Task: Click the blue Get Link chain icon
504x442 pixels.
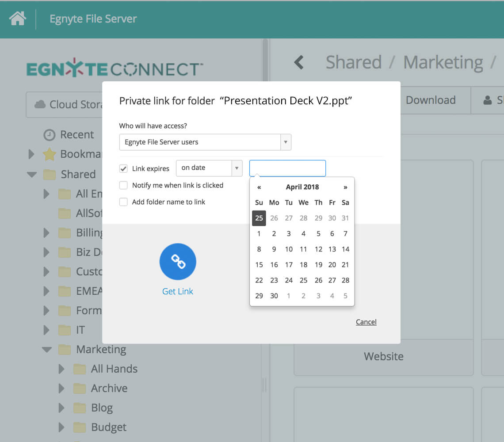Action: point(178,262)
